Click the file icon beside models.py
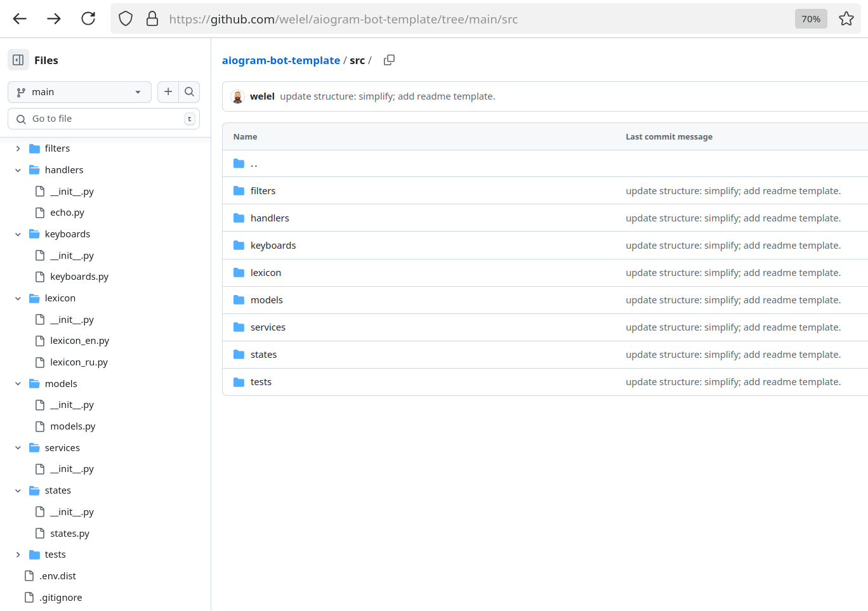Image resolution: width=868 pixels, height=611 pixels. pyautogui.click(x=40, y=426)
